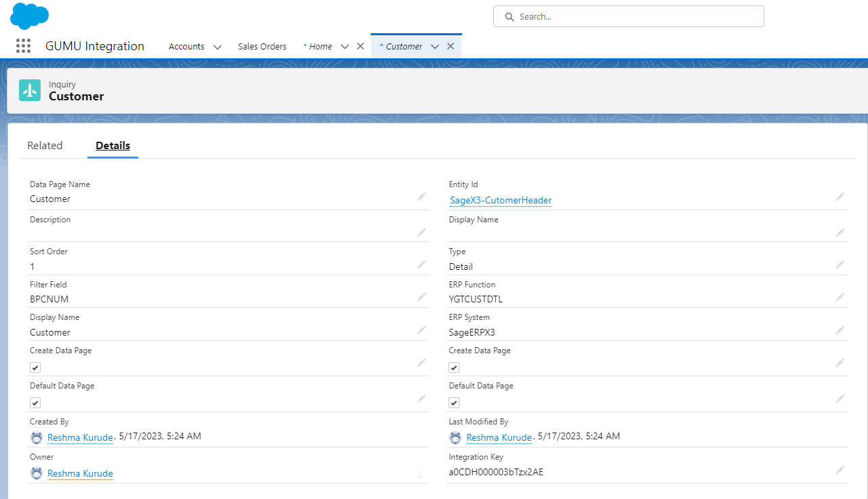
Task: Edit the Entity Id pencil icon
Action: pos(840,196)
